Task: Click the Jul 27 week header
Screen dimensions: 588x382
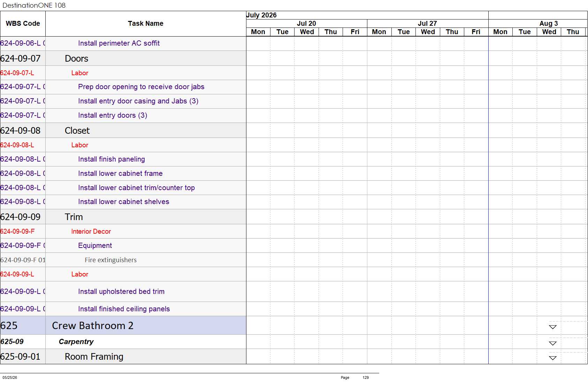Action: pyautogui.click(x=427, y=23)
